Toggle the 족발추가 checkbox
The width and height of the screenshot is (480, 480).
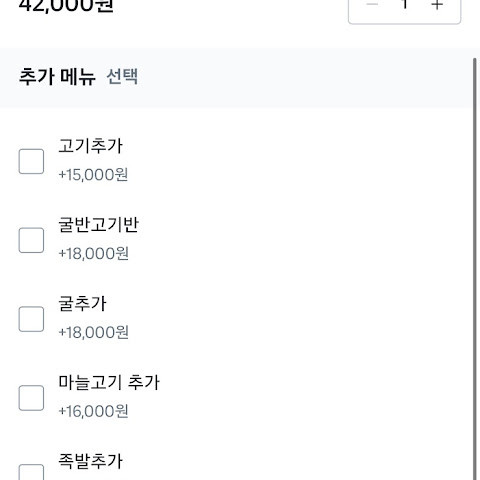click(31, 472)
